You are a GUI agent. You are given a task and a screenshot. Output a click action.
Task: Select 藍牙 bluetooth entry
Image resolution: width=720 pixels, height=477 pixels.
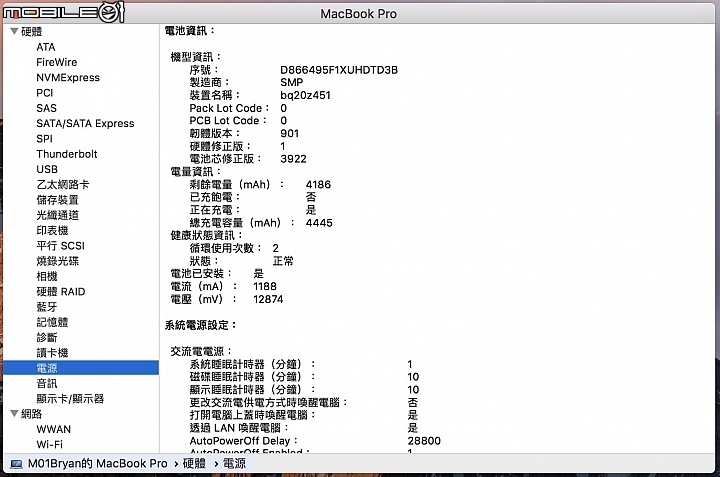tap(47, 307)
